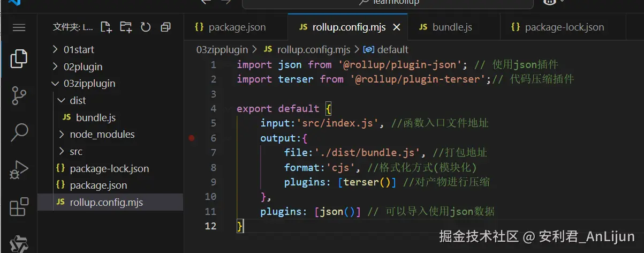
Task: Open the hamburger application menu
Action: coord(19,27)
